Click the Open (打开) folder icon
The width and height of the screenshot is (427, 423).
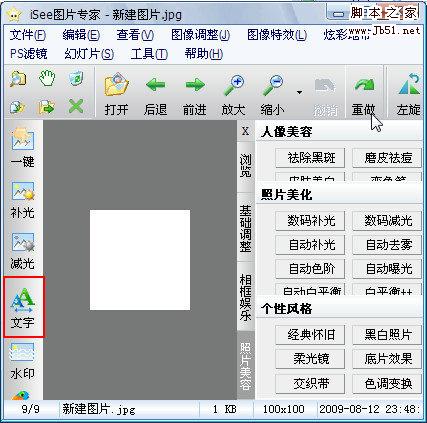[116, 85]
